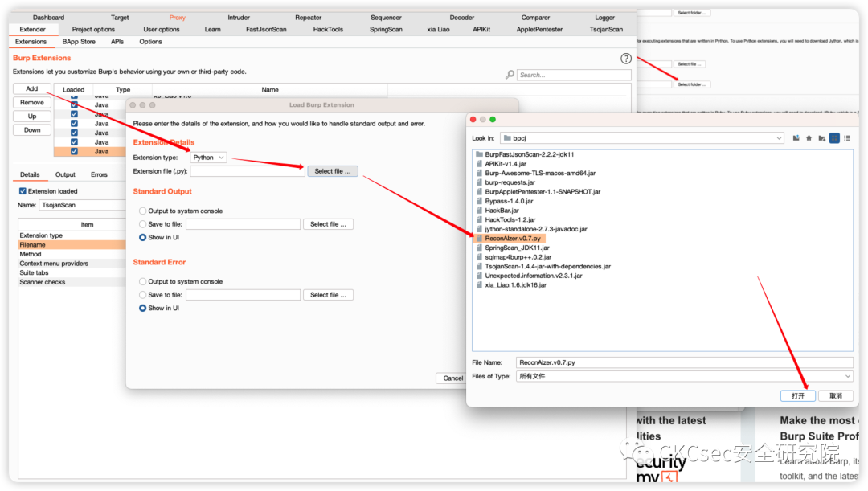Select the icon grid view button
The height and width of the screenshot is (491, 868).
834,138
